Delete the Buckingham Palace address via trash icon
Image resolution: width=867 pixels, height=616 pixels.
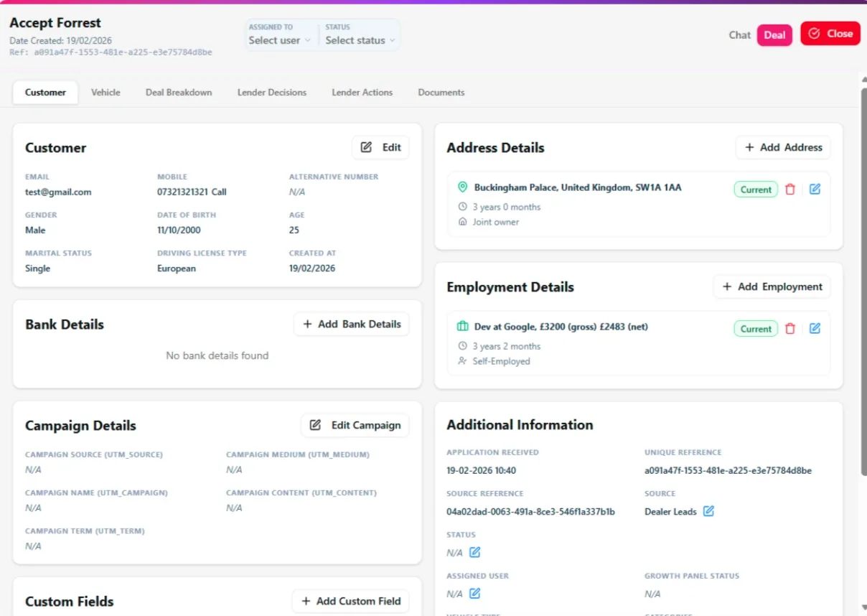(x=790, y=190)
